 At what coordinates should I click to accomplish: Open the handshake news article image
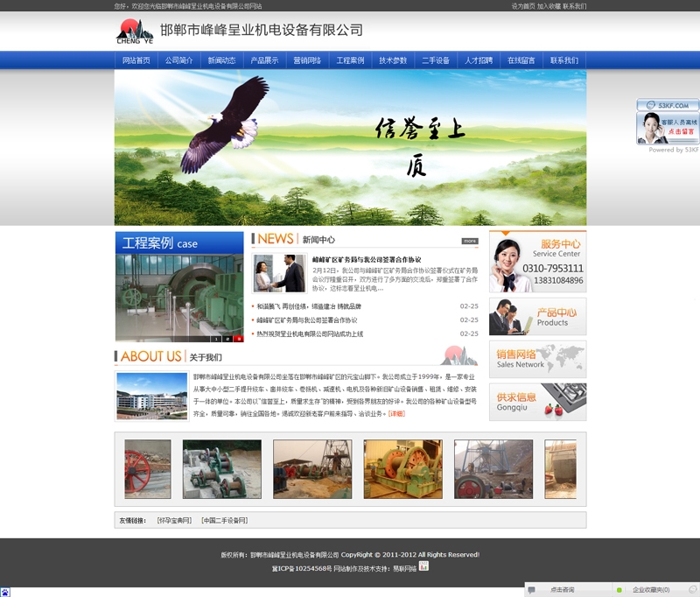click(x=279, y=273)
